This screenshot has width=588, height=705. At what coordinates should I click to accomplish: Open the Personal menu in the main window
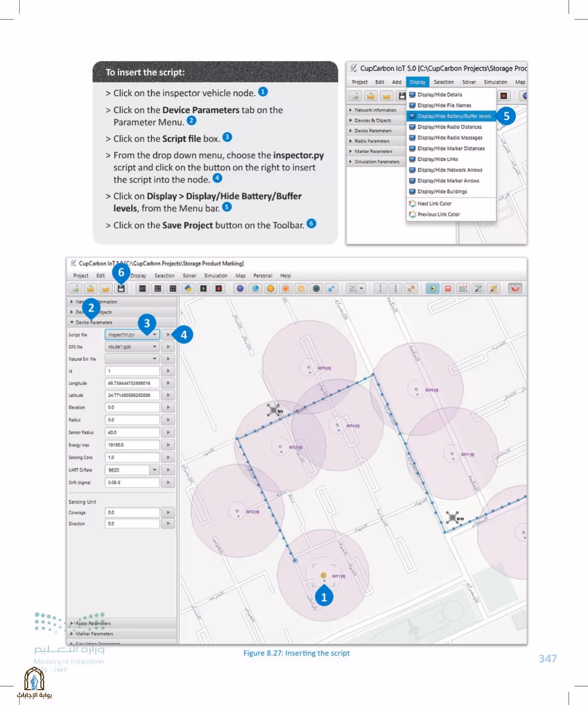tap(262, 276)
